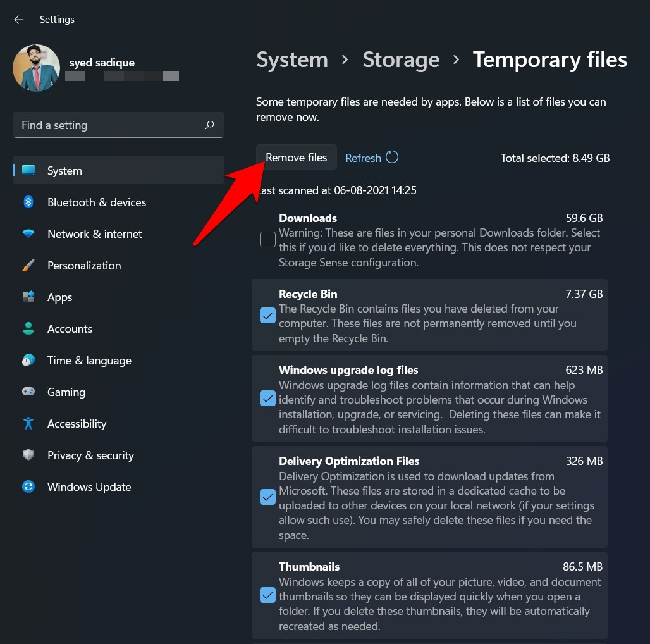Viewport: 650px width, 644px height.
Task: Navigate back using the arrow icon
Action: click(18, 20)
